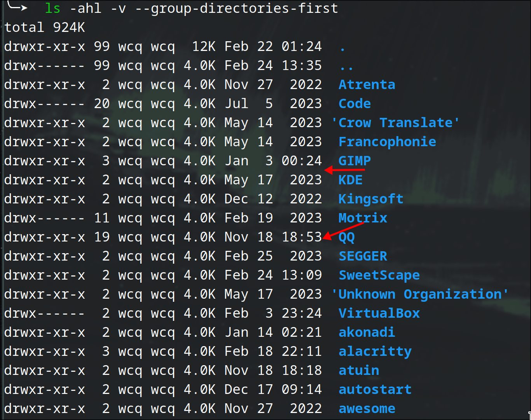Click the '12K' size value
The image size is (531, 420).
click(x=204, y=46)
